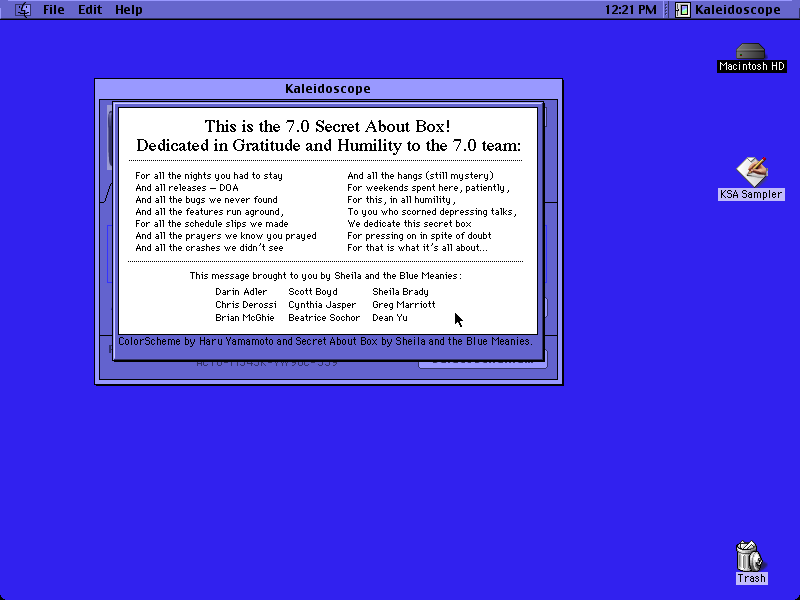Screen dimensions: 800x600
Task: Click the line "To you who scorned depressing talks,"
Action: coord(432,212)
